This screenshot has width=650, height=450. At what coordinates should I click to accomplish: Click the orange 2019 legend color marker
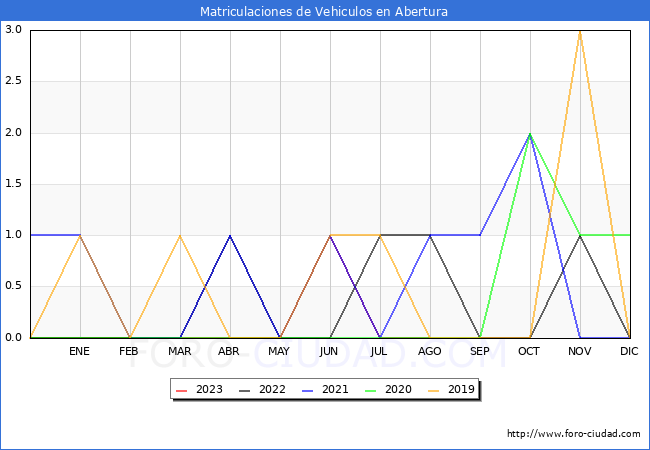pos(434,390)
